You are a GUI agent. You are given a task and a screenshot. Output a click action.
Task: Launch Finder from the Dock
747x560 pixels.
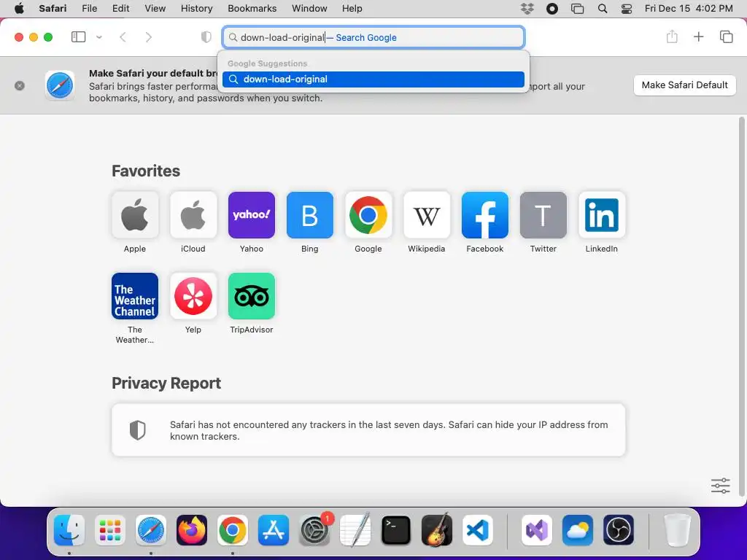(x=69, y=530)
